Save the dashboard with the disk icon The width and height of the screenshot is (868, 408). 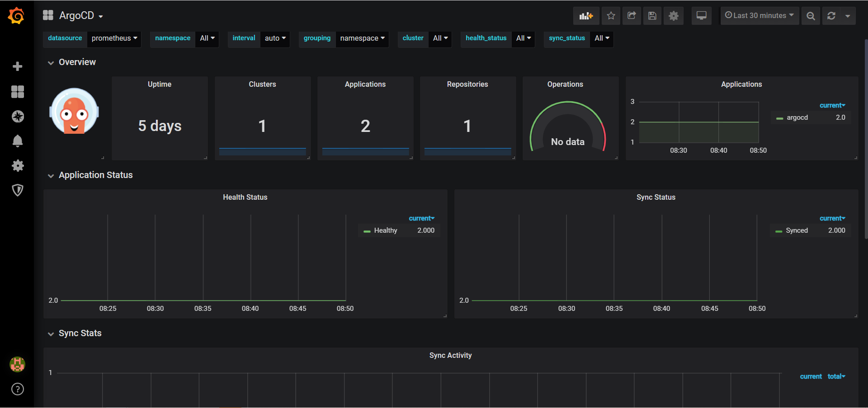coord(652,16)
